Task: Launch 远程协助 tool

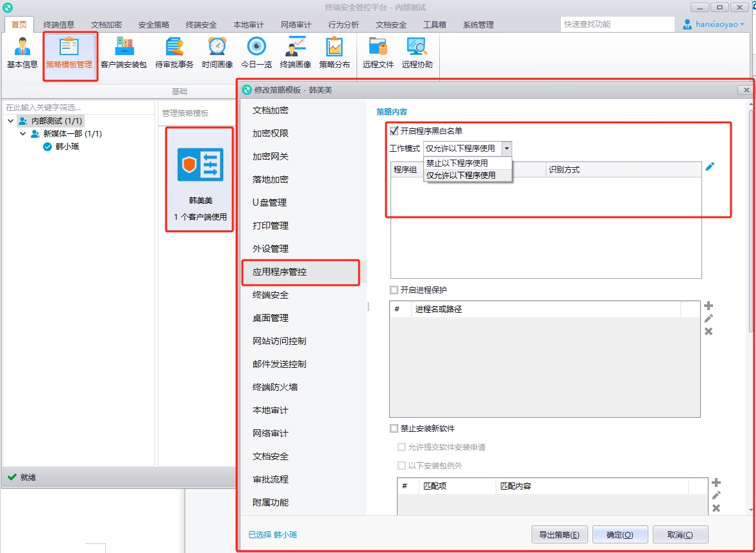Action: (417, 53)
